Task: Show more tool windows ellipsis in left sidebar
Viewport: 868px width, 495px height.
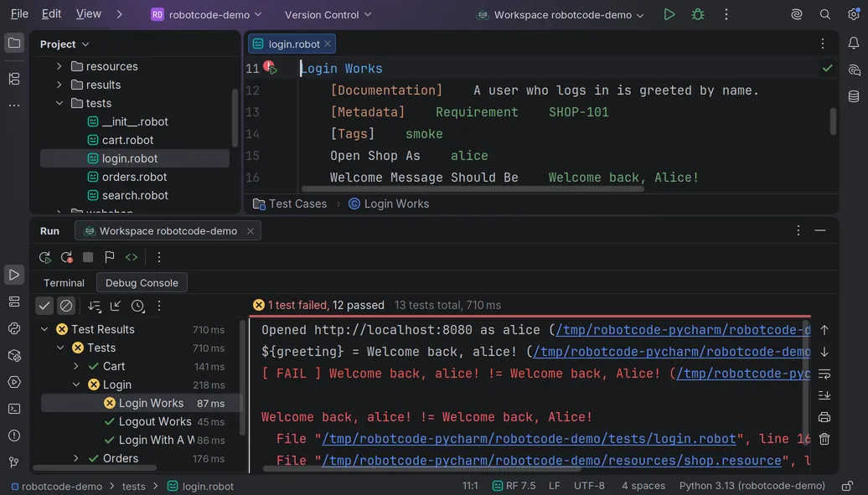Action: 14,106
